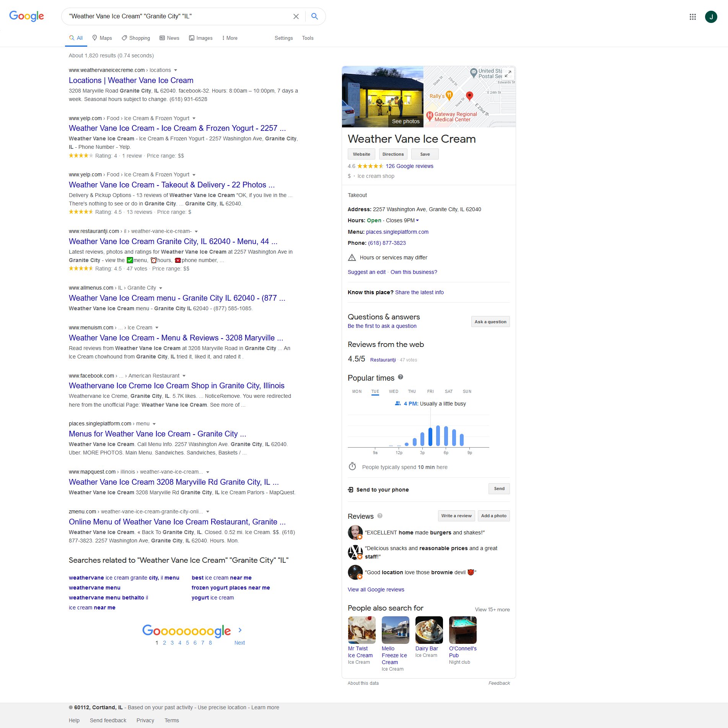The width and height of the screenshot is (728, 728).
Task: Switch to the Images tab
Action: click(x=201, y=38)
